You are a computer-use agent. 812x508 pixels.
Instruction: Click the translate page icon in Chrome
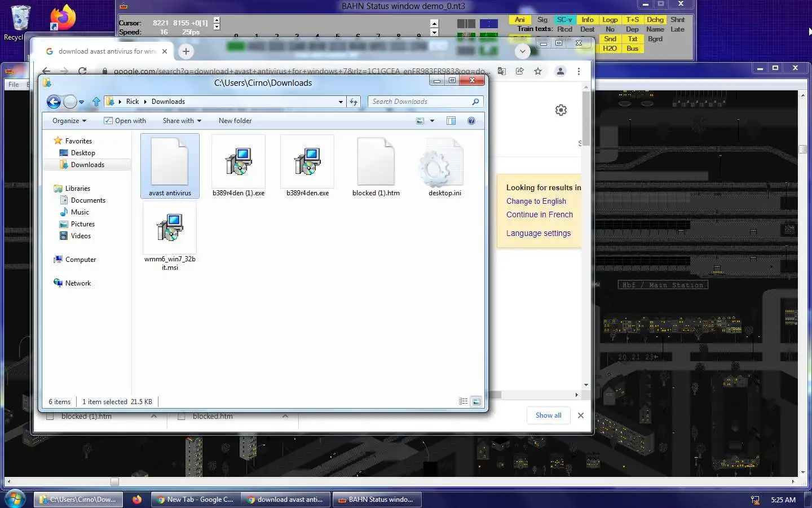tap(502, 71)
